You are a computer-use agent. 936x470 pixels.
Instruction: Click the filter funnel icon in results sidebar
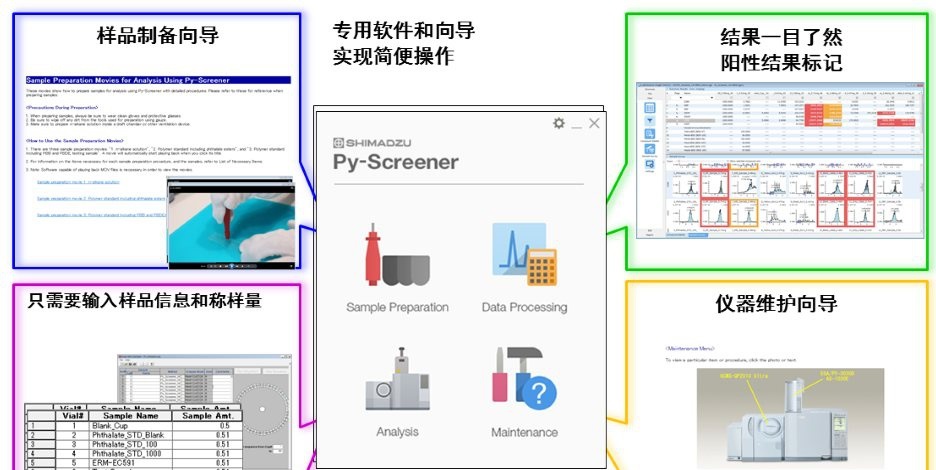click(x=650, y=121)
